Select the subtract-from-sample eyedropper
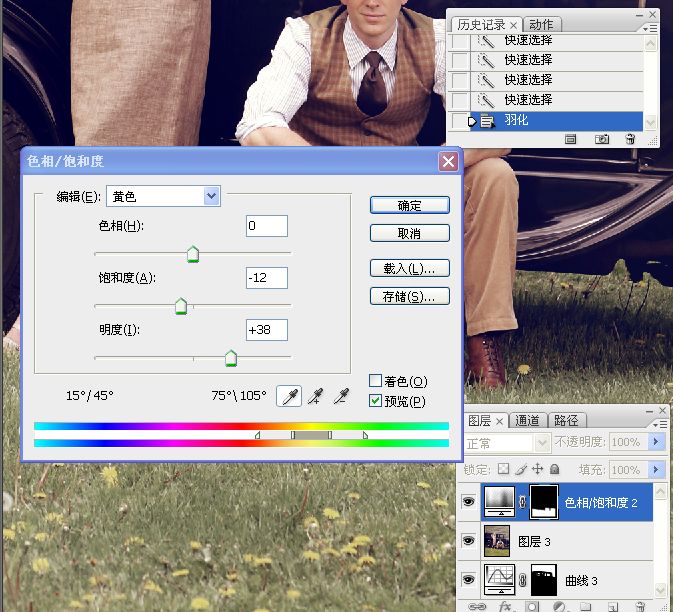673x612 pixels. (x=342, y=396)
